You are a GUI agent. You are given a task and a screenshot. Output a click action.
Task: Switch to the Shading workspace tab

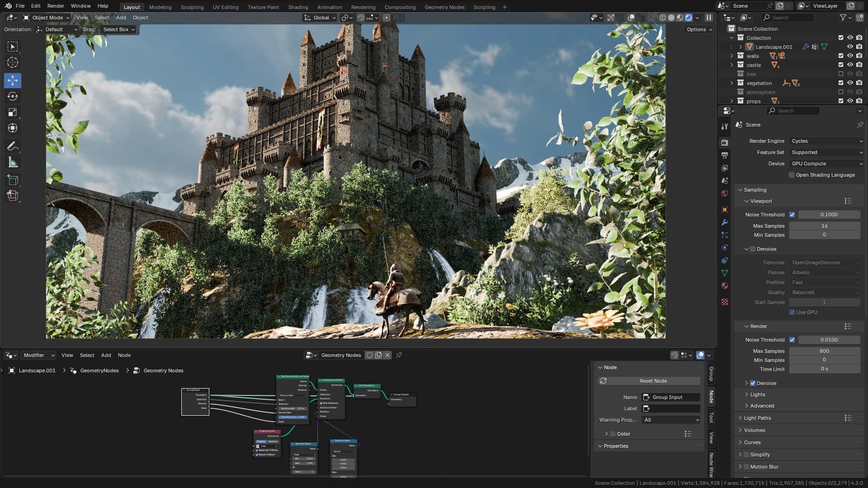(x=298, y=7)
